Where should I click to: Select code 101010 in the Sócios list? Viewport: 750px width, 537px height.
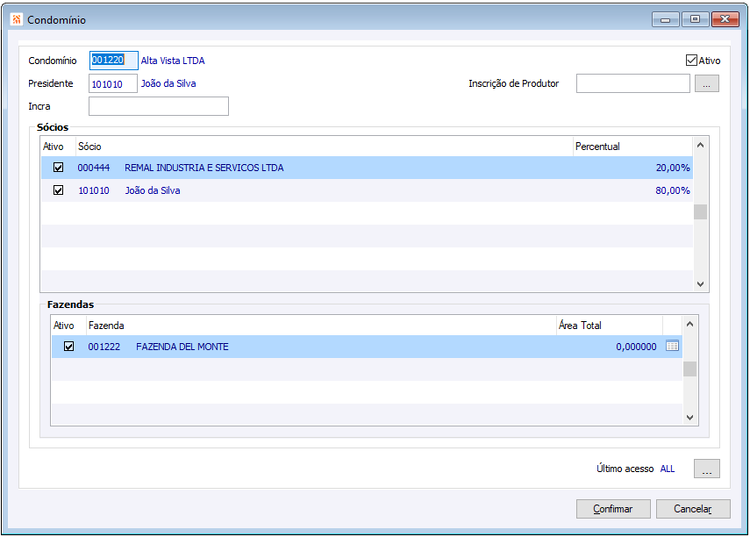click(x=94, y=191)
